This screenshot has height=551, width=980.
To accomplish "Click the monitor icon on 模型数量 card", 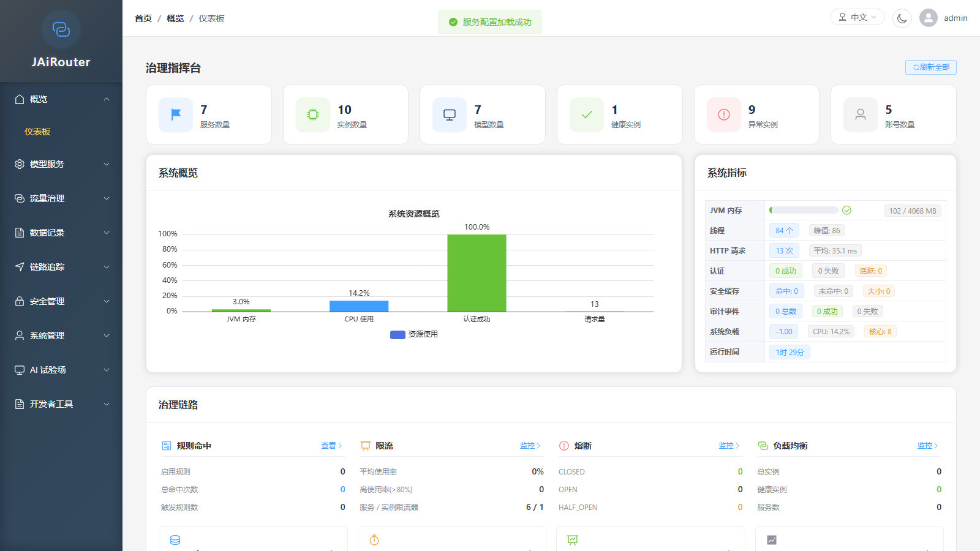I will click(450, 114).
